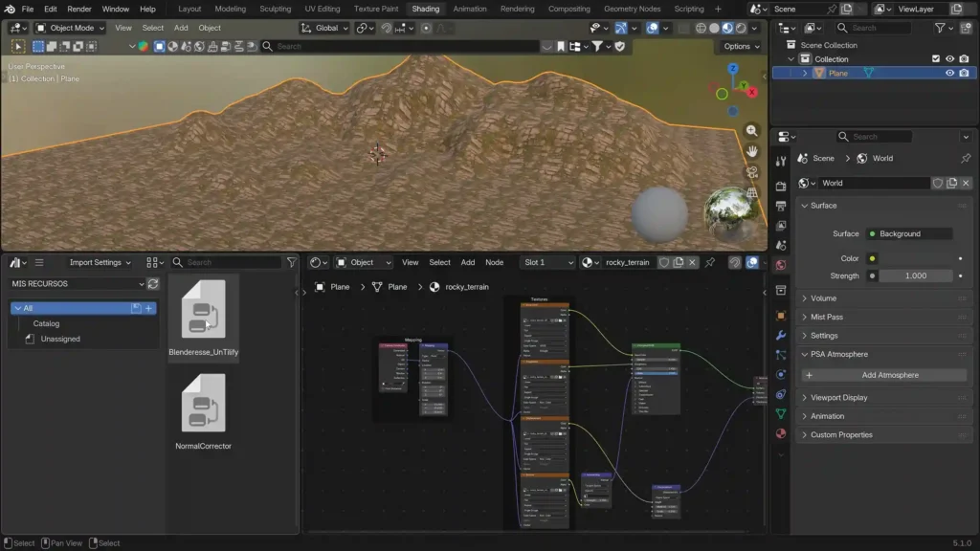The image size is (980, 551).
Task: Open the Particles properties tab
Action: tap(781, 355)
